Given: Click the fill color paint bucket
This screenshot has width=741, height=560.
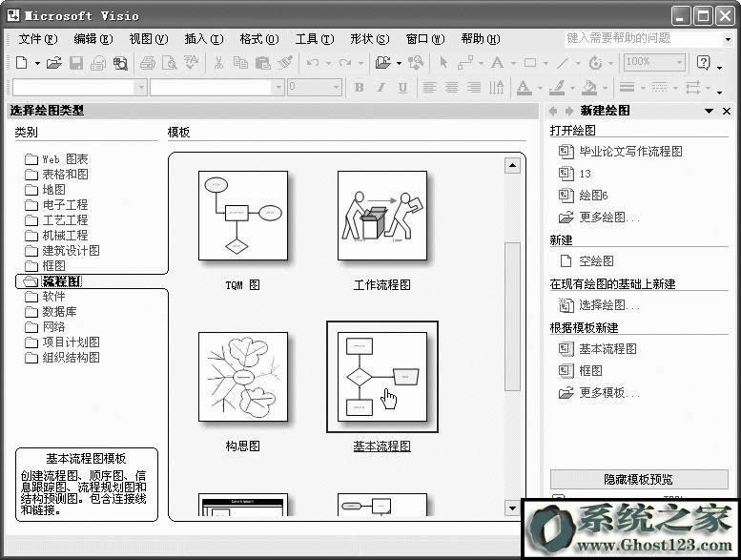Looking at the screenshot, I should 588,87.
